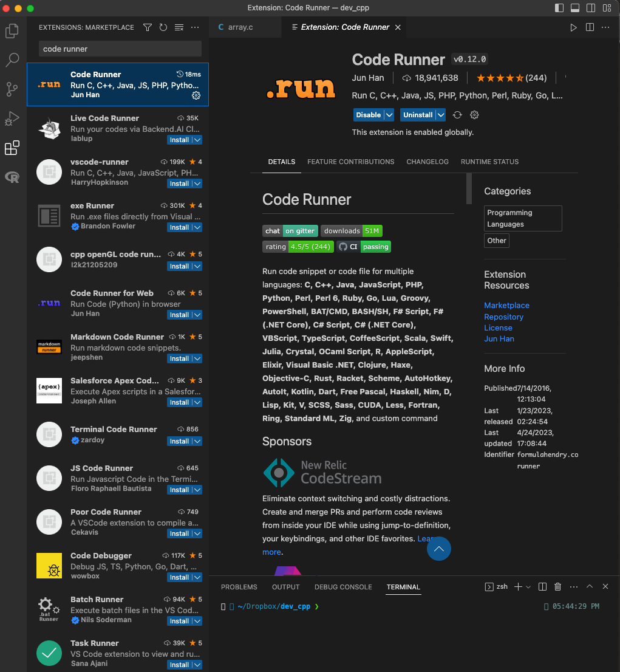Screen dimensions: 620x672
Task: Select the Poor Code Runner list entry
Action: pyautogui.click(x=118, y=522)
